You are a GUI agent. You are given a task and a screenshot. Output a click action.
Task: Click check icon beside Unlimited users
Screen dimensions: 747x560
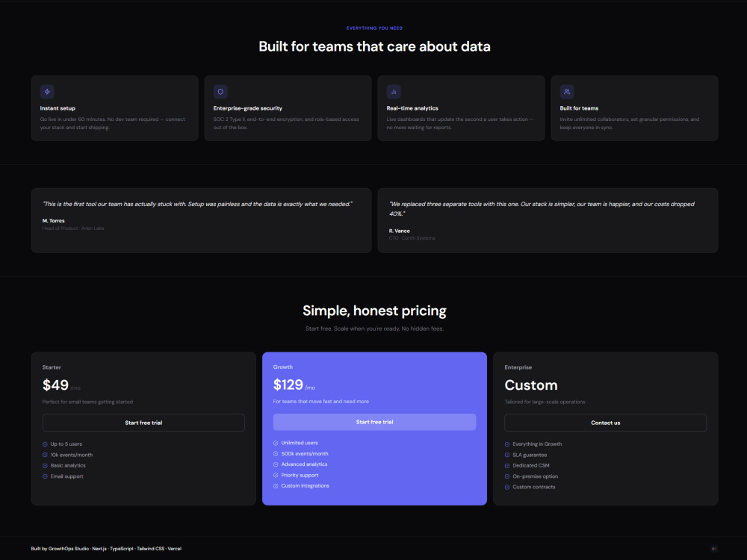pyautogui.click(x=276, y=443)
